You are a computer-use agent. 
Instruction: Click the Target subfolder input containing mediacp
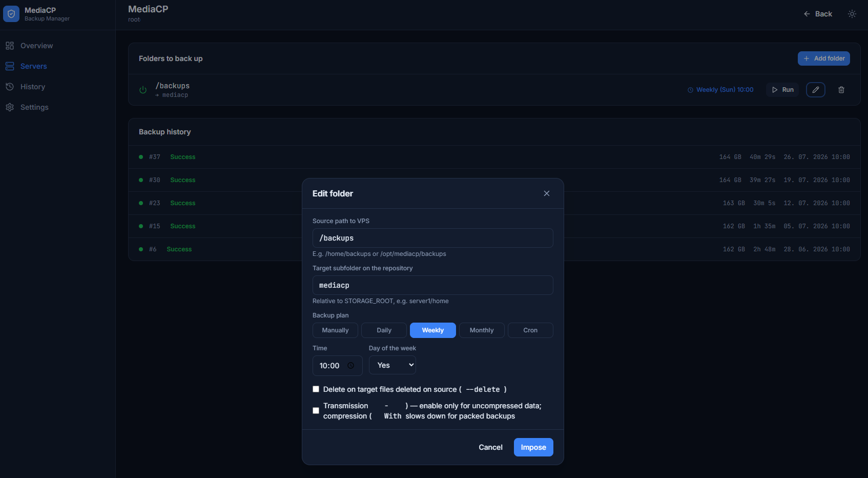point(432,285)
